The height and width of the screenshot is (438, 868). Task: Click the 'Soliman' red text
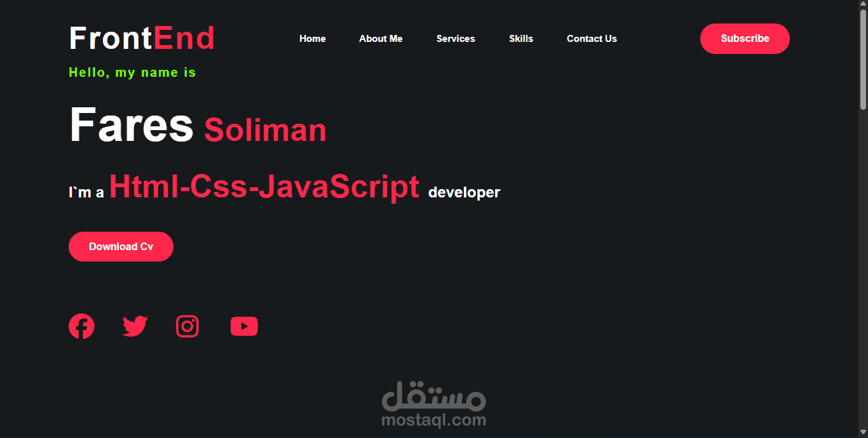tap(265, 130)
